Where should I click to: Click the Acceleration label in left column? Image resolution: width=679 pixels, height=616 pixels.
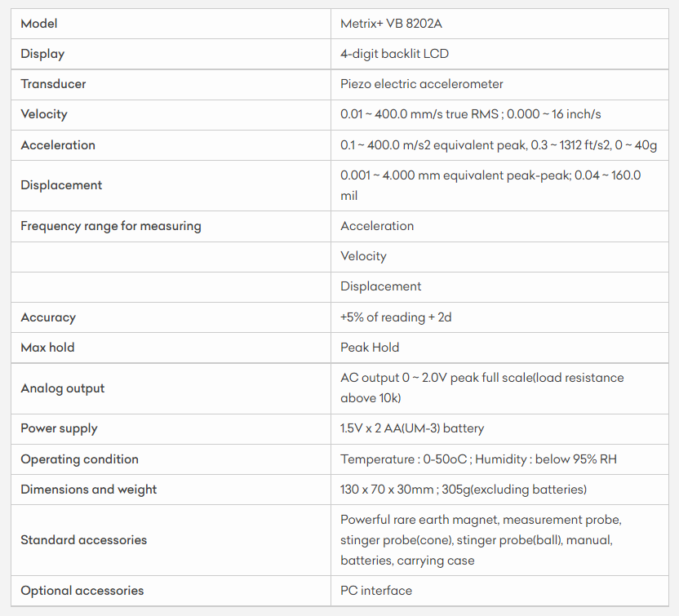pyautogui.click(x=58, y=145)
